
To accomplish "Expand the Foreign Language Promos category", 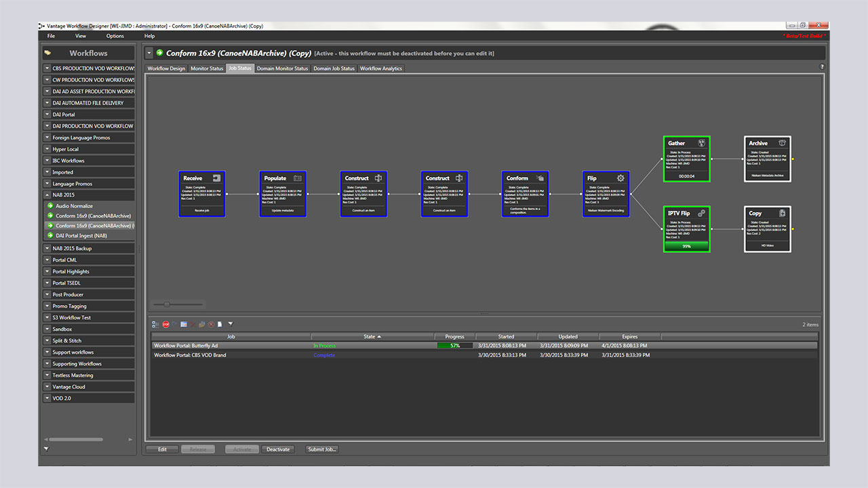I will (47, 138).
